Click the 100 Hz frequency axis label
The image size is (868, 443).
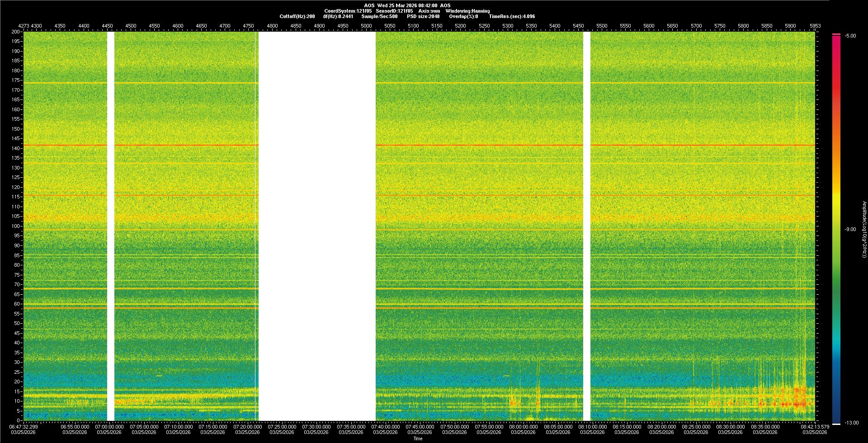(x=16, y=226)
